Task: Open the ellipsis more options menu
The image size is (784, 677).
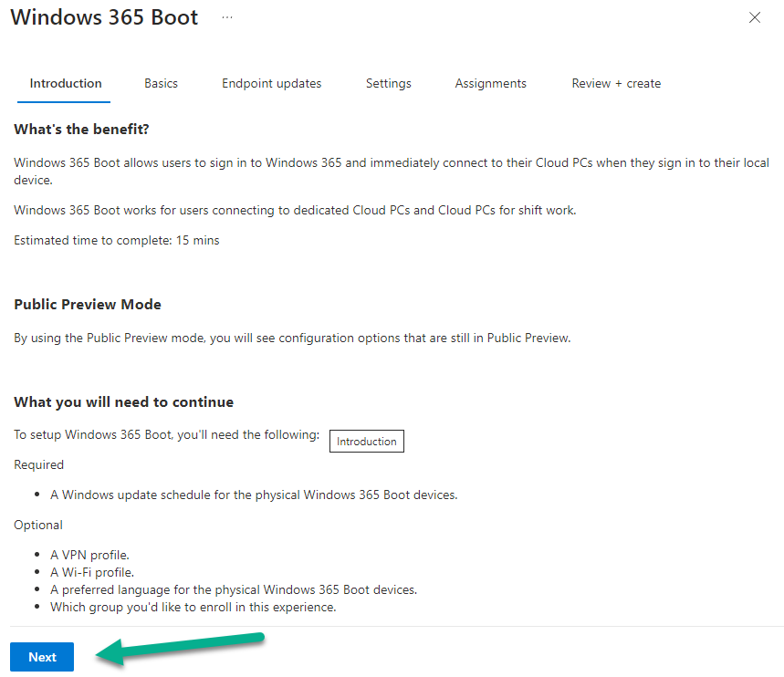Action: point(227,17)
